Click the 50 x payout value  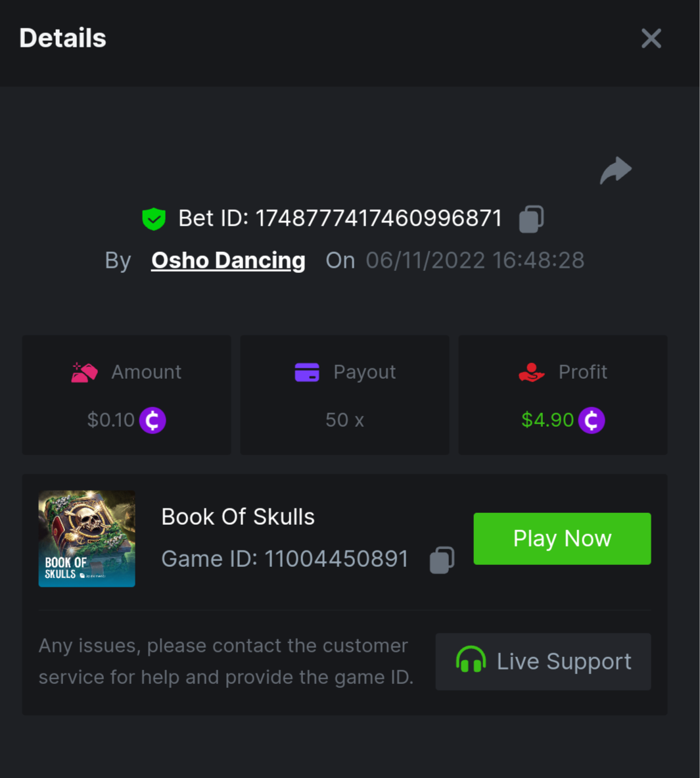point(344,420)
